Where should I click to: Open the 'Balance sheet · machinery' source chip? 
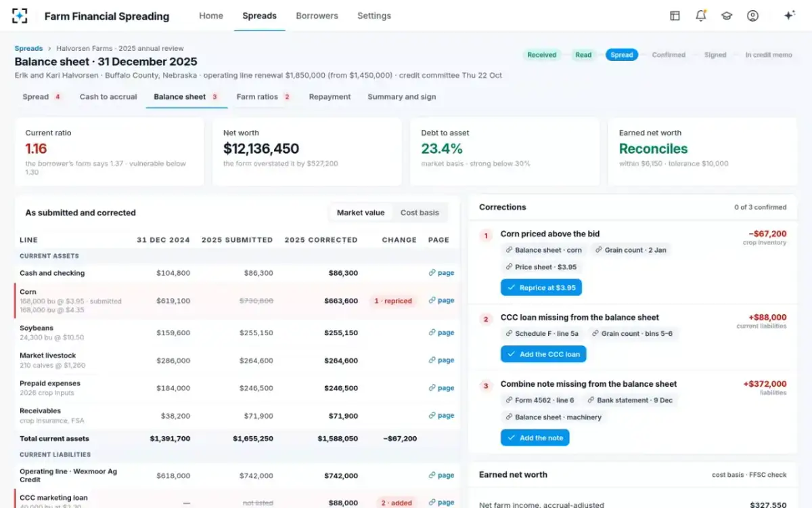click(x=554, y=417)
